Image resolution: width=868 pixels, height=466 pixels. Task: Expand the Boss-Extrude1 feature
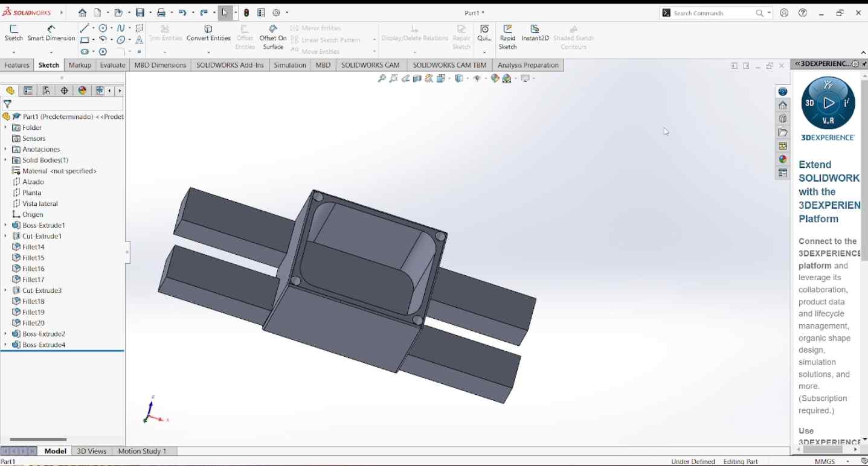(5, 225)
